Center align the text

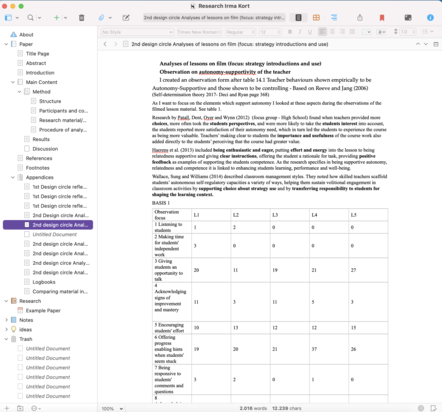pos(332,32)
